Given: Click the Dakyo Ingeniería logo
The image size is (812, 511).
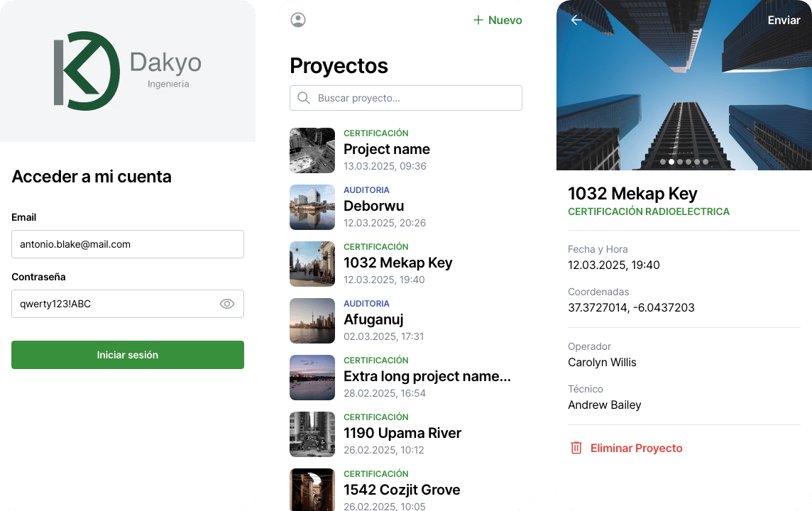Looking at the screenshot, I should 127,70.
